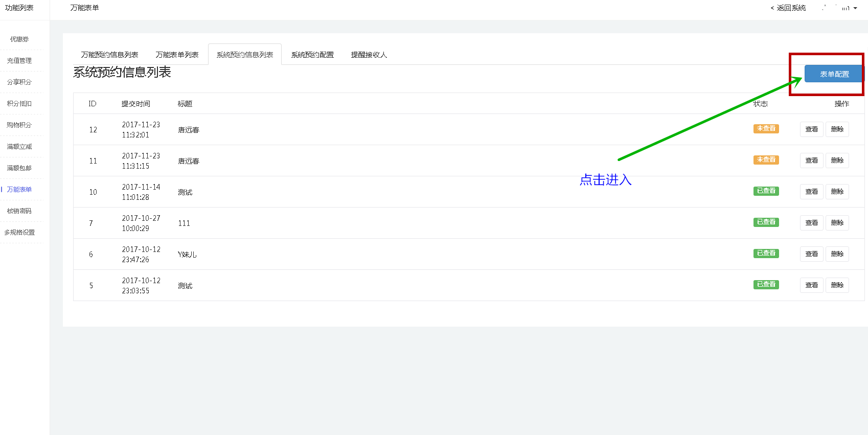868x435 pixels.
Task: Select 多规格设置 in the sidebar
Action: tap(19, 233)
